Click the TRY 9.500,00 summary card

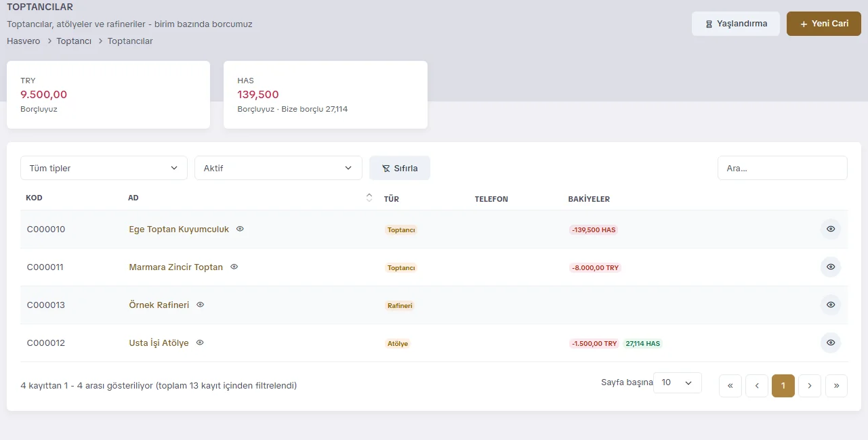tap(108, 95)
